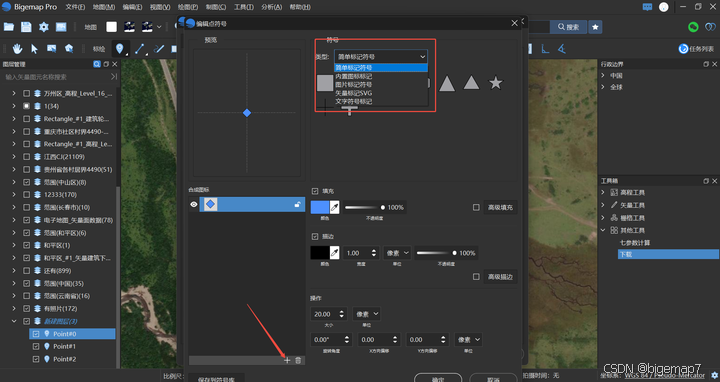Open the symbol type dropdown 简单标记符号
The height and width of the screenshot is (382, 720).
click(381, 56)
